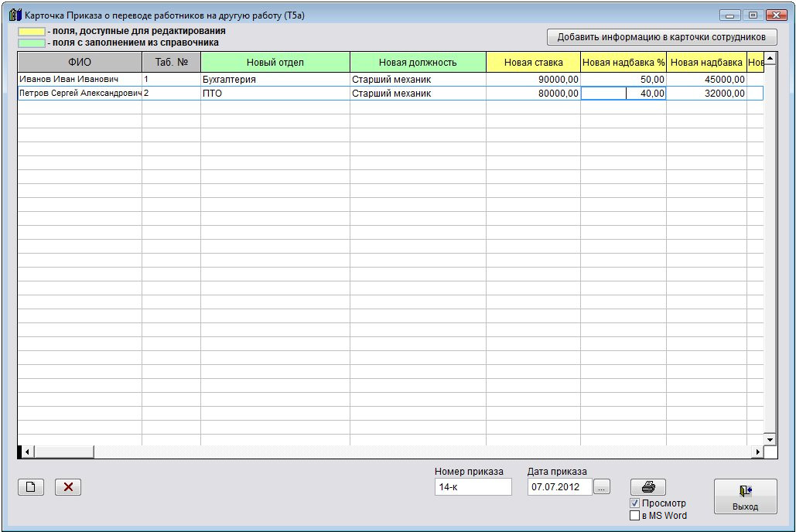Image resolution: width=796 pixels, height=532 pixels.
Task: Open date picker next to Дата приказа
Action: 602,487
